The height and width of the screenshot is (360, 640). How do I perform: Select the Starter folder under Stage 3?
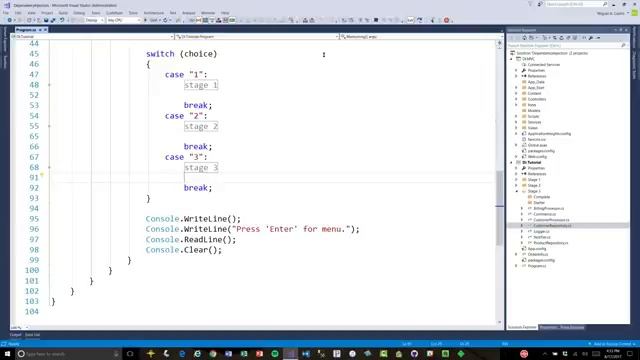539,202
